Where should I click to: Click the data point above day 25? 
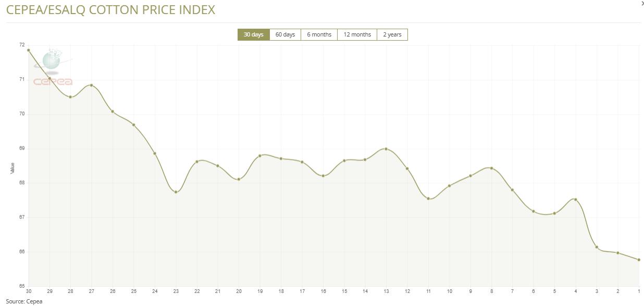(134, 125)
